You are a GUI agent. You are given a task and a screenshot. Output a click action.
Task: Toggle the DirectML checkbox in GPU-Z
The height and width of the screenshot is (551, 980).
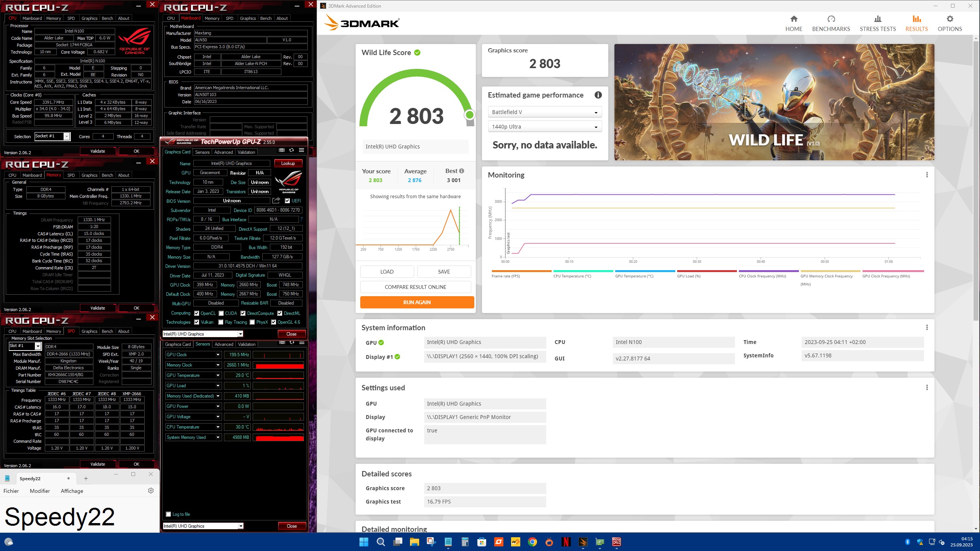(x=279, y=313)
